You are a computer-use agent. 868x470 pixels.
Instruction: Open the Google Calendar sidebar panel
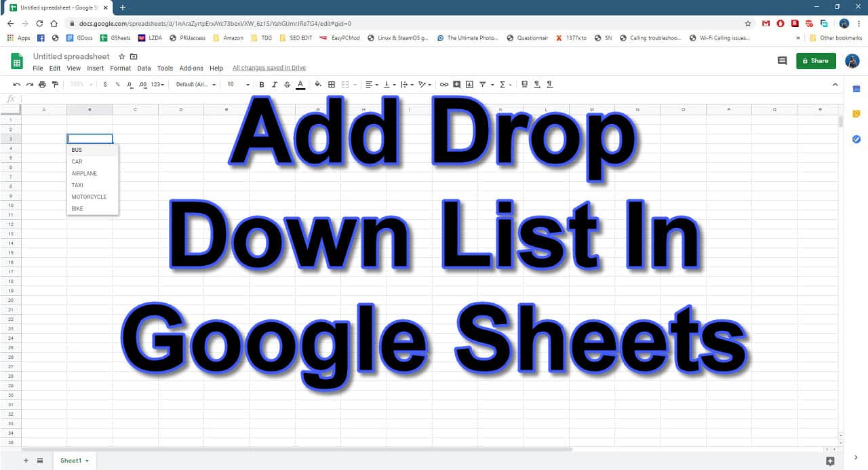pyautogui.click(x=856, y=88)
